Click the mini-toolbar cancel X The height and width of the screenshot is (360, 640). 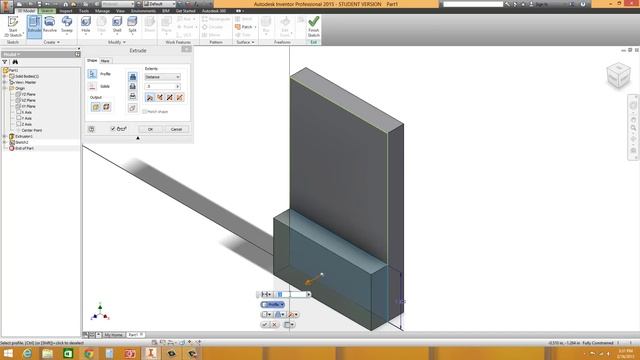tap(274, 324)
